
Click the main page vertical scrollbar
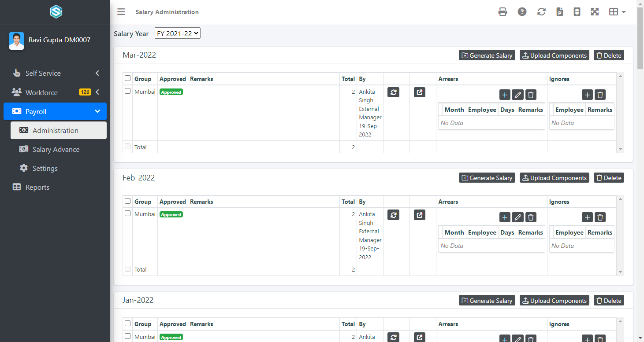pos(640,37)
